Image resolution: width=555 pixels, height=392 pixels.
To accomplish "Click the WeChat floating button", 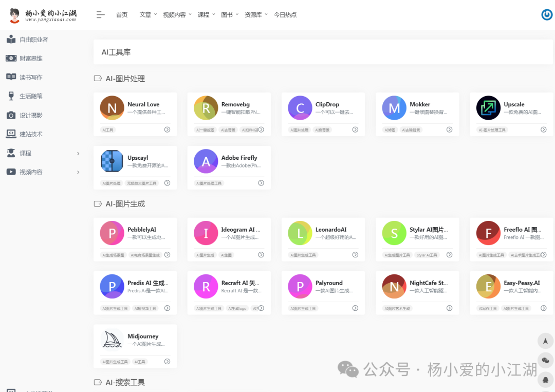I will 545,360.
